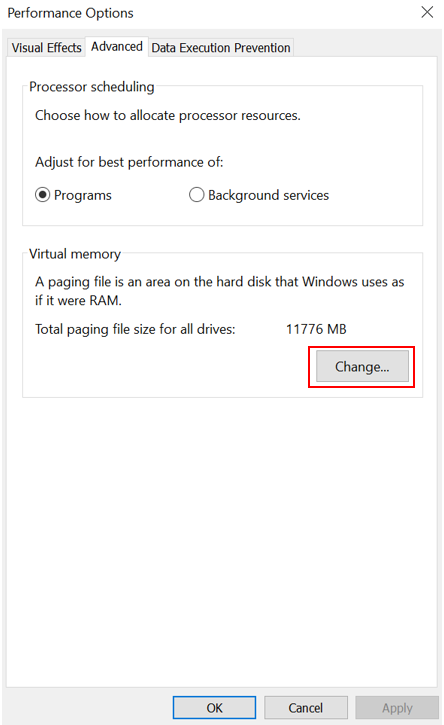Open the Data Execution Prevention tab
The image size is (444, 725).
tap(221, 48)
